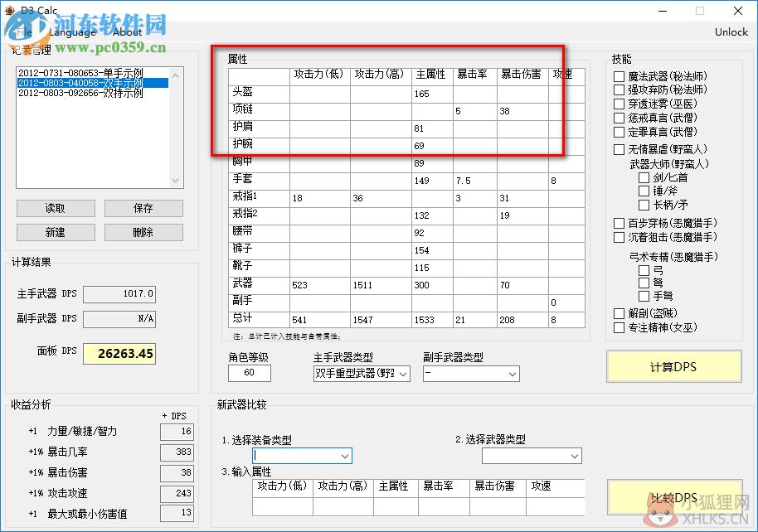Enable 专注精神(女巫) checkbox
The height and width of the screenshot is (532, 758).
click(619, 327)
